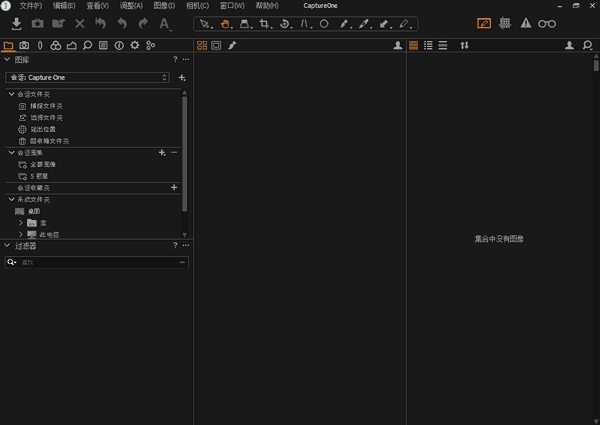Expand the 库 folder node

(x=21, y=223)
